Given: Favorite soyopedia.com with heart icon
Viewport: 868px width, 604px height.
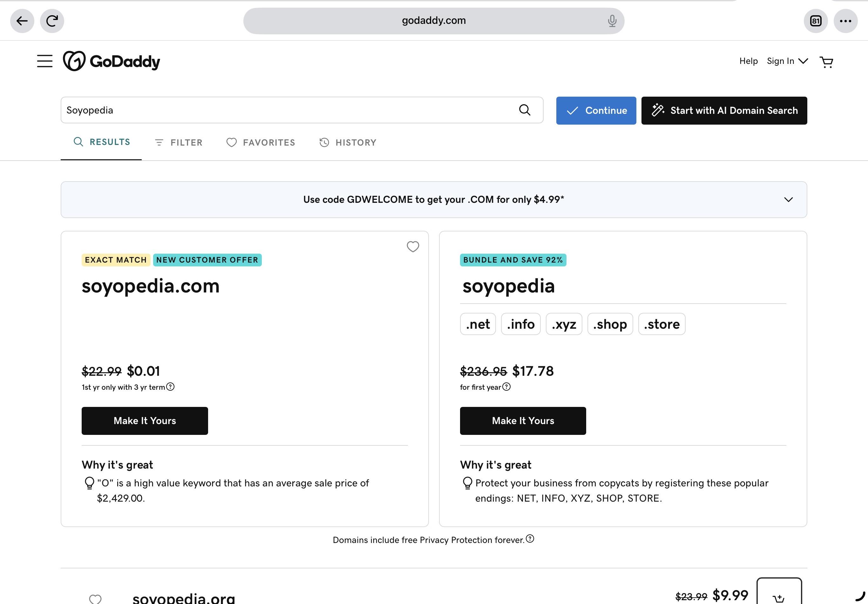Looking at the screenshot, I should (x=412, y=247).
